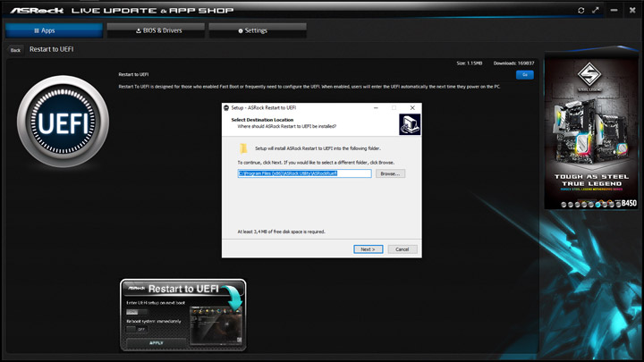
Task: Click the Steel Legend emblem in ad
Action: [x=589, y=75]
